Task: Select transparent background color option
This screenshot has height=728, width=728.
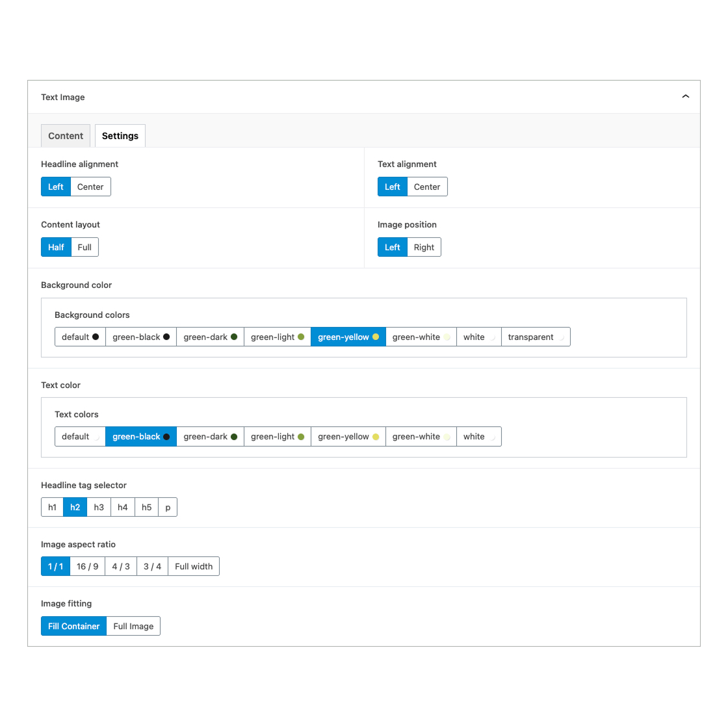Action: tap(536, 337)
